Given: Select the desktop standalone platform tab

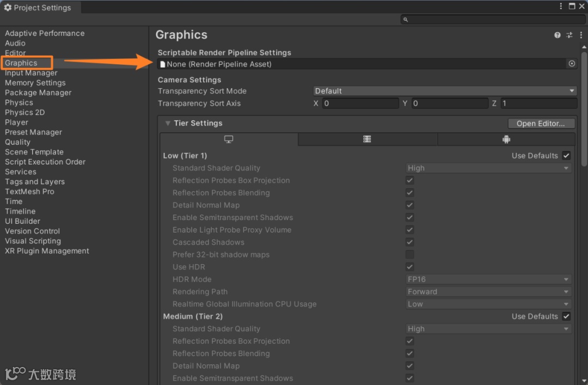Looking at the screenshot, I should (229, 139).
